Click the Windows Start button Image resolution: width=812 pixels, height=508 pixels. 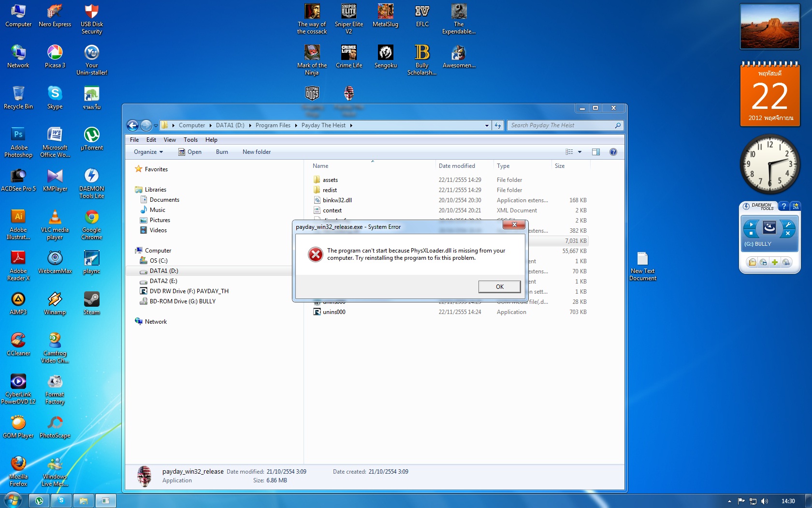[x=13, y=500]
